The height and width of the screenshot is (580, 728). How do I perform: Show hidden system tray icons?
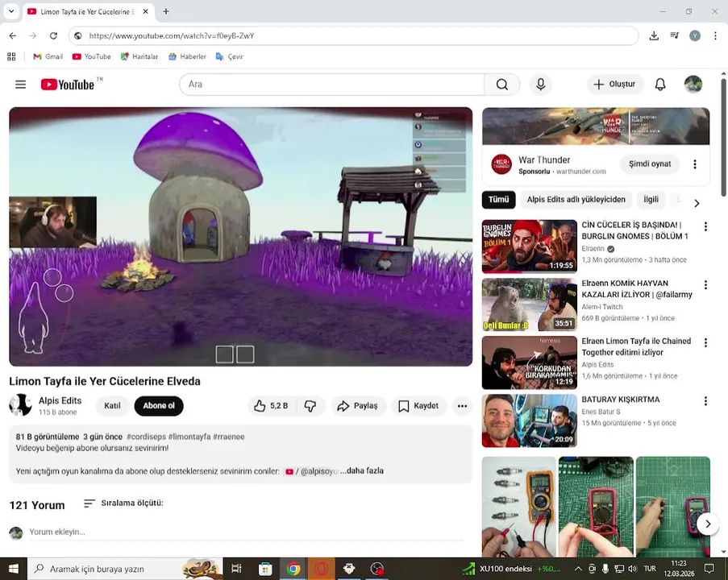click(578, 569)
